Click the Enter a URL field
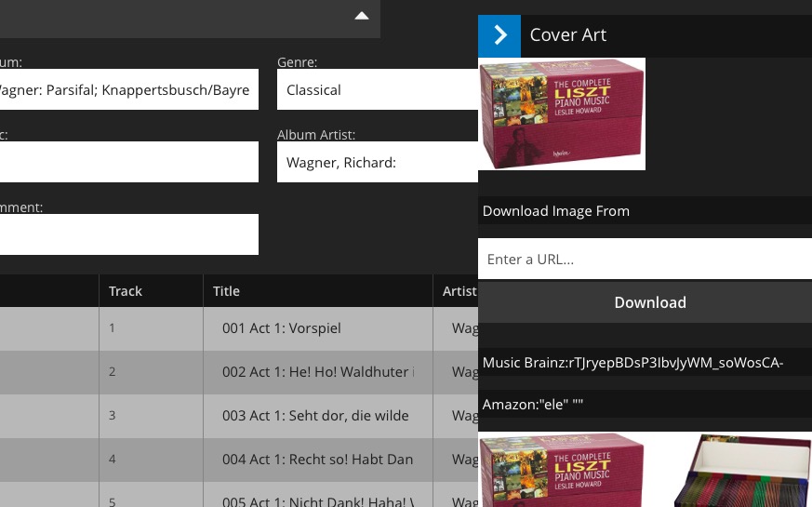Viewport: 812px width, 507px height. pyautogui.click(x=645, y=259)
